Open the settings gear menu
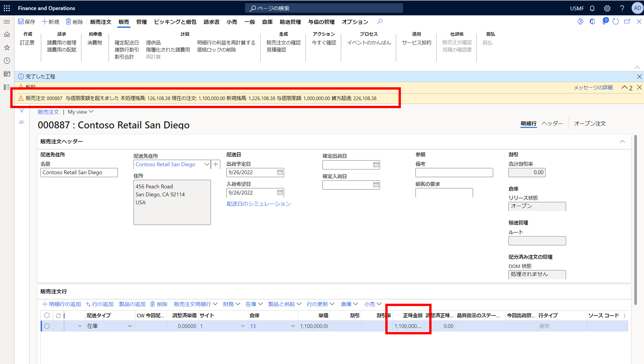The width and height of the screenshot is (644, 364). click(x=607, y=8)
